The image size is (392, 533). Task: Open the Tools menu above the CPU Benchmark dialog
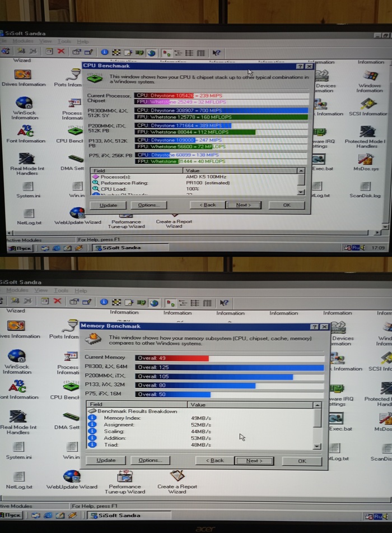point(64,41)
